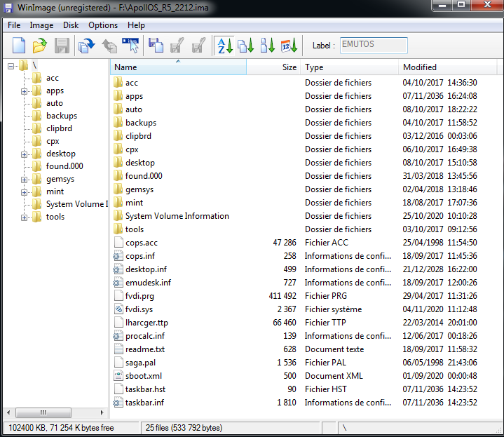Expand the apps folder in tree
The image size is (504, 437).
point(24,91)
